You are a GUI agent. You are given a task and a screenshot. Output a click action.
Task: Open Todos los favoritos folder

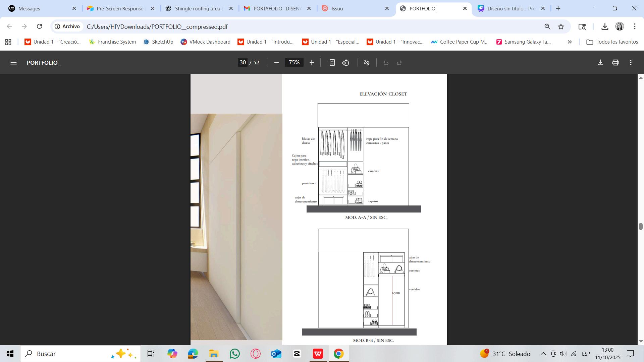pyautogui.click(x=612, y=42)
